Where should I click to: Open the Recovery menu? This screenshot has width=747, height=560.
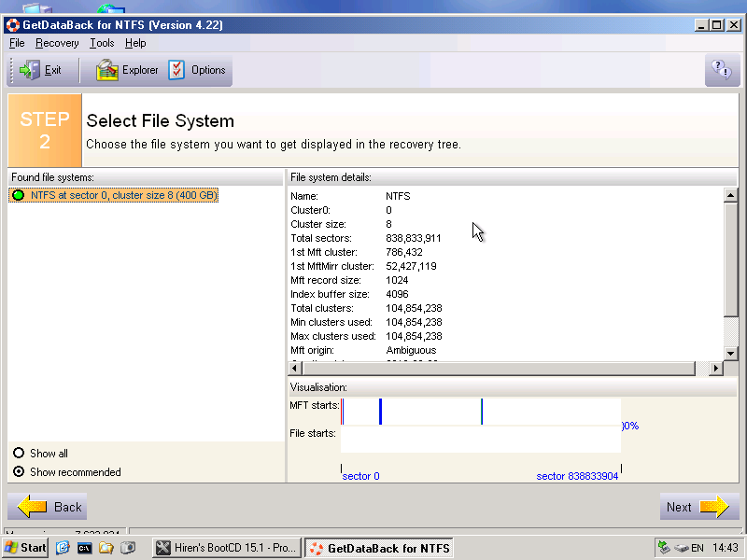(x=57, y=43)
